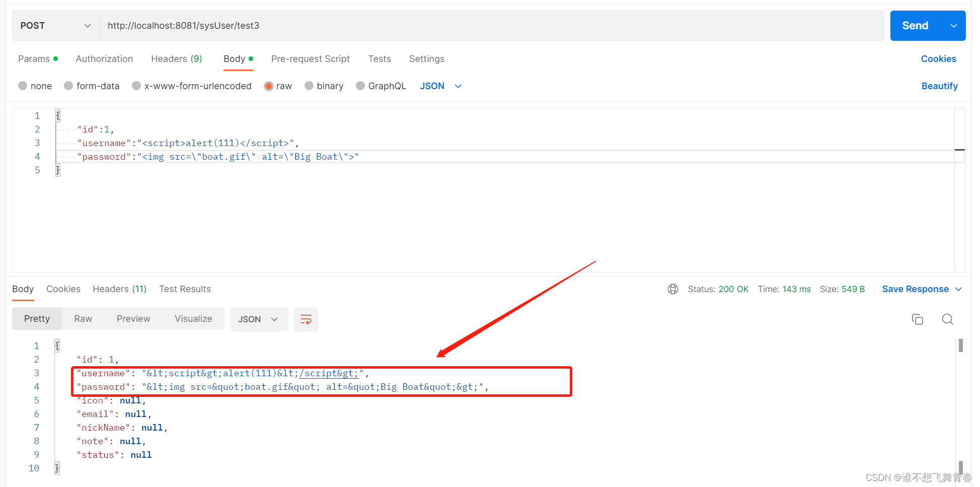Viewport: 980px width, 487px height.
Task: Select the raw body radio button
Action: point(269,86)
